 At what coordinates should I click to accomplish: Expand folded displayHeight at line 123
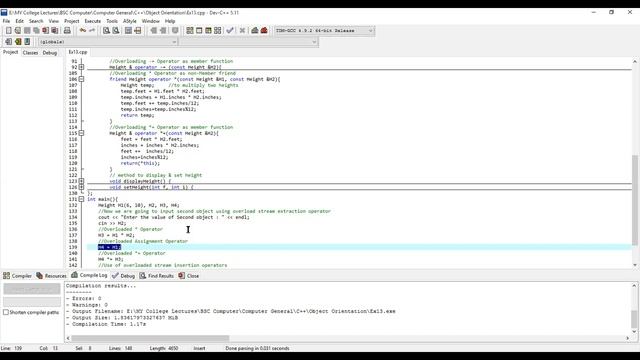[82, 181]
